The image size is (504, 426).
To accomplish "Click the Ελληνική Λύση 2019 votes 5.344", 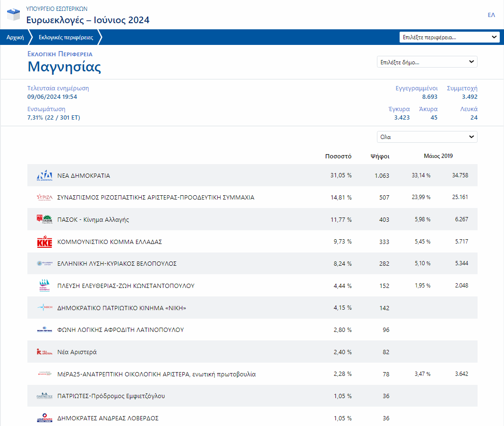I will [461, 263].
